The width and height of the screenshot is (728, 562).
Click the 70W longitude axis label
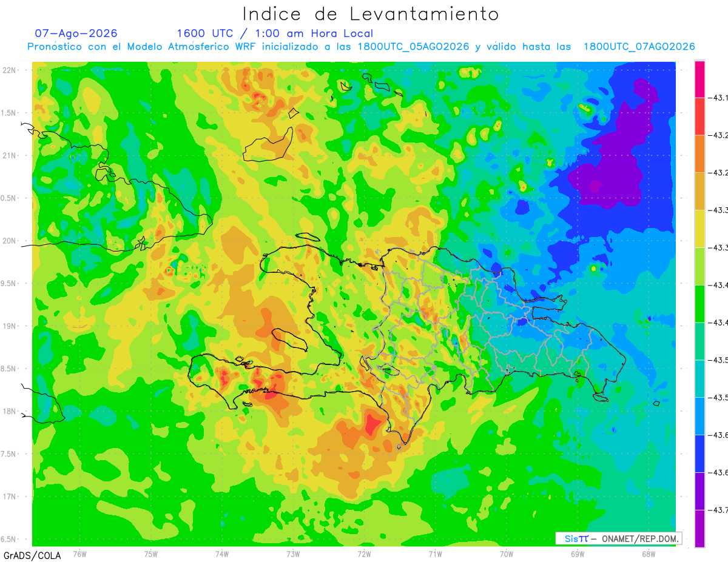pos(506,554)
